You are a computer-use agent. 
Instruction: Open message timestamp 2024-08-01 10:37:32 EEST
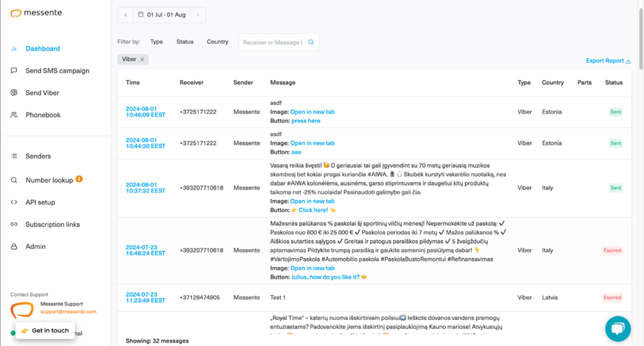point(146,187)
